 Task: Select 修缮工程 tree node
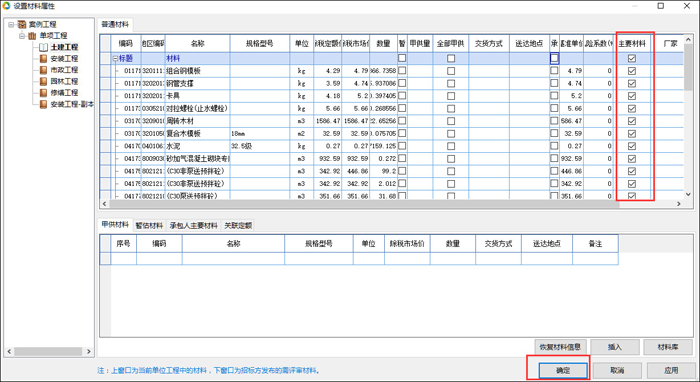pyautogui.click(x=64, y=92)
